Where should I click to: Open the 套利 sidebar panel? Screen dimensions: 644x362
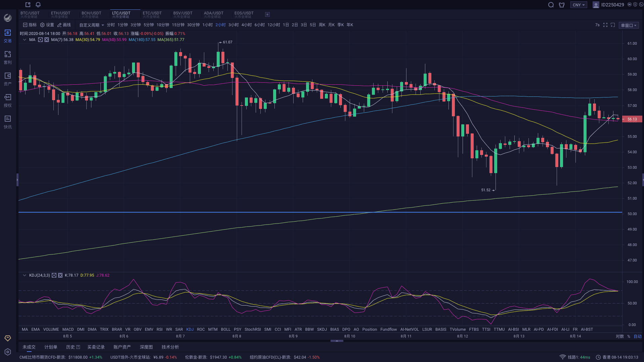point(7,57)
